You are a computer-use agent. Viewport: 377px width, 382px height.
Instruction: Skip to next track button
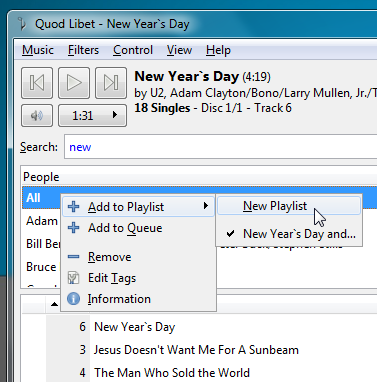(x=111, y=83)
